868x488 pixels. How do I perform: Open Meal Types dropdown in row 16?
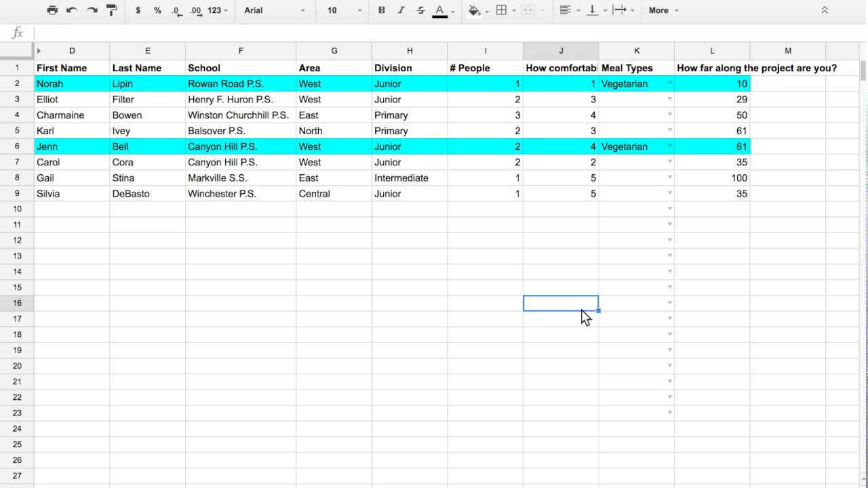point(669,303)
